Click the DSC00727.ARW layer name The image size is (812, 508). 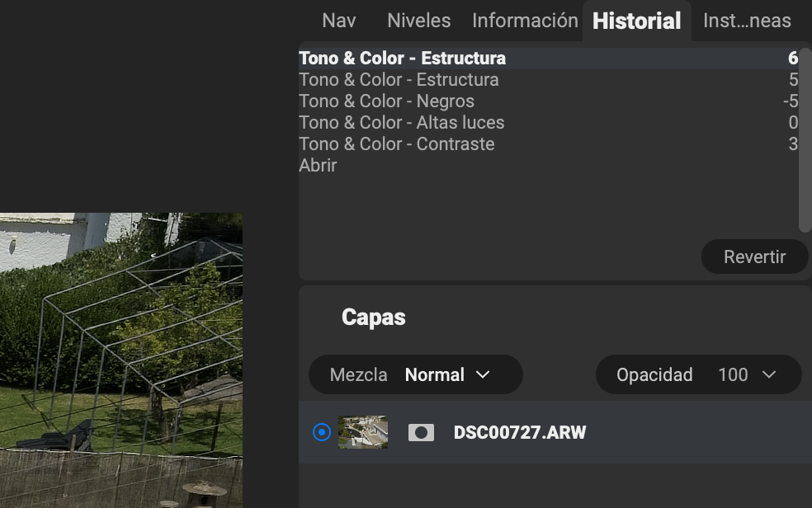coord(520,433)
